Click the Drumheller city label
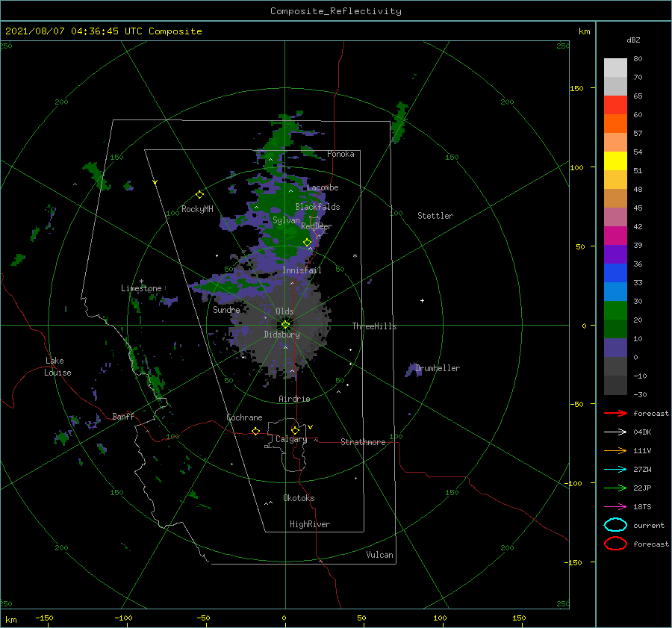Screen dimensions: 672x628 438,368
